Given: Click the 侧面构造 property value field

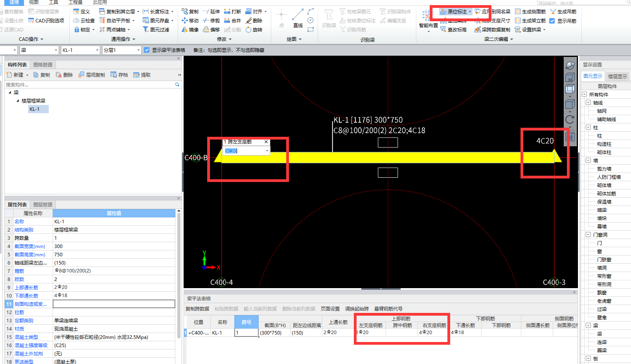Looking at the screenshot, I should click(x=114, y=304).
